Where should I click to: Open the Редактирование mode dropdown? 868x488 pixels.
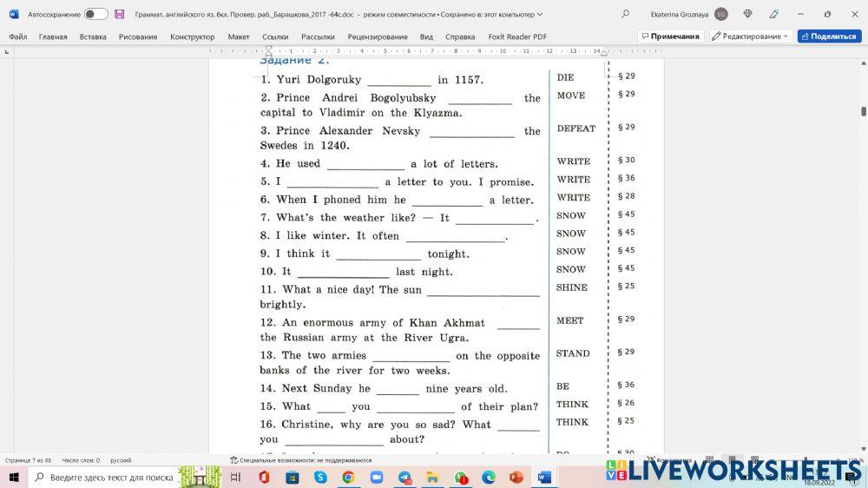(x=751, y=36)
